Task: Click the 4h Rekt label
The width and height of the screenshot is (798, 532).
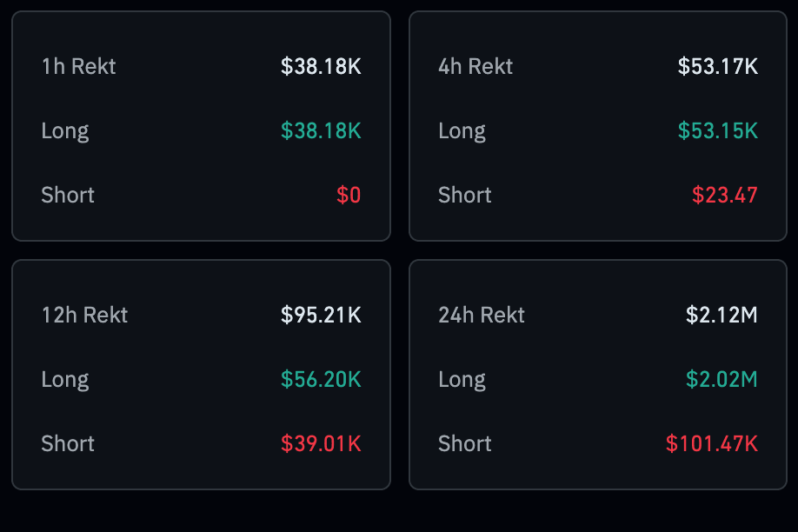Action: tap(475, 67)
